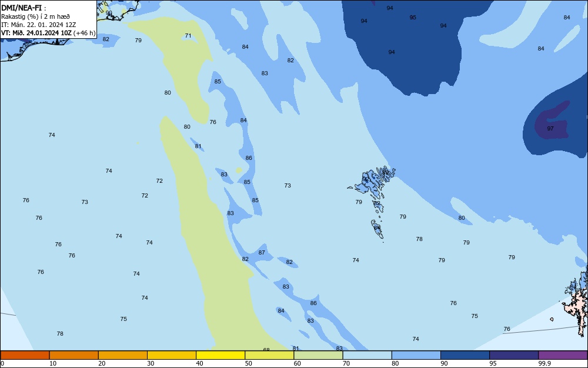Image resolution: width=588 pixels, height=368 pixels.
Task: Click the legend tick label '60'
Action: tap(298, 363)
